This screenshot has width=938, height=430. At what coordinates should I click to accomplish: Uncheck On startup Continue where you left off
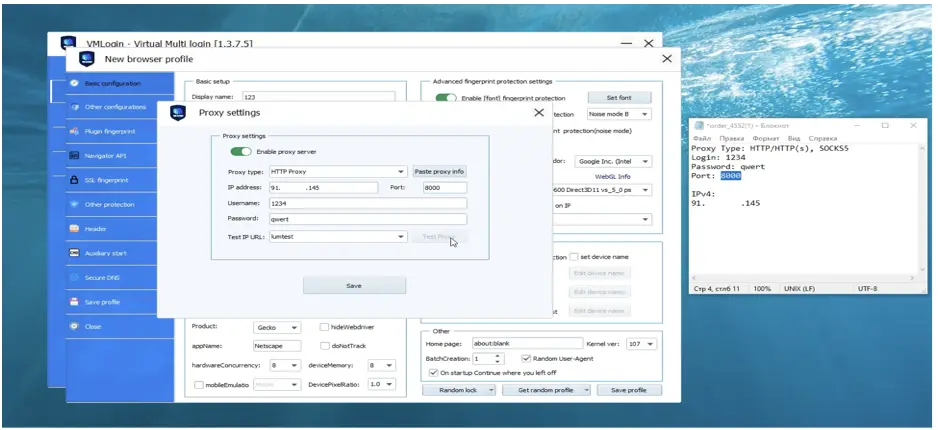tap(434, 373)
